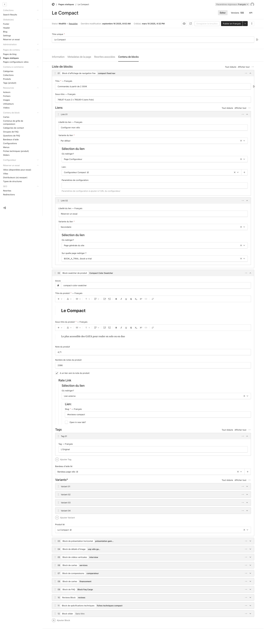The width and height of the screenshot is (268, 644).
Task: Click the Republier link
Action: [73, 24]
